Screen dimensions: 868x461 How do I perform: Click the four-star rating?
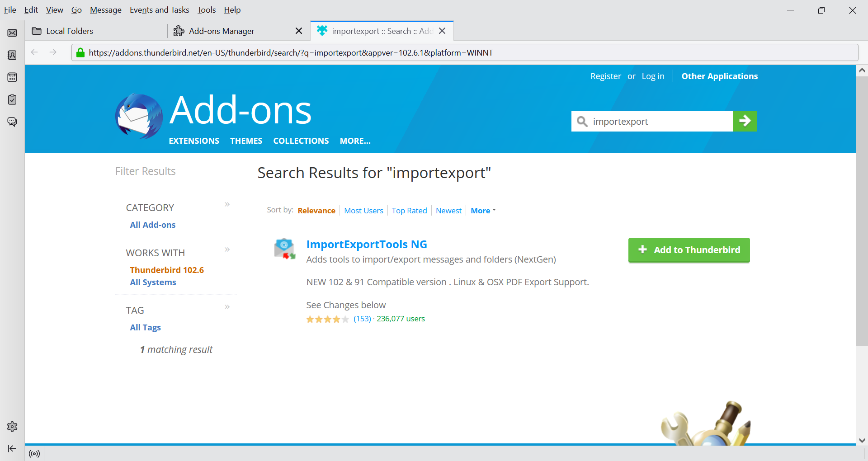[x=328, y=319]
